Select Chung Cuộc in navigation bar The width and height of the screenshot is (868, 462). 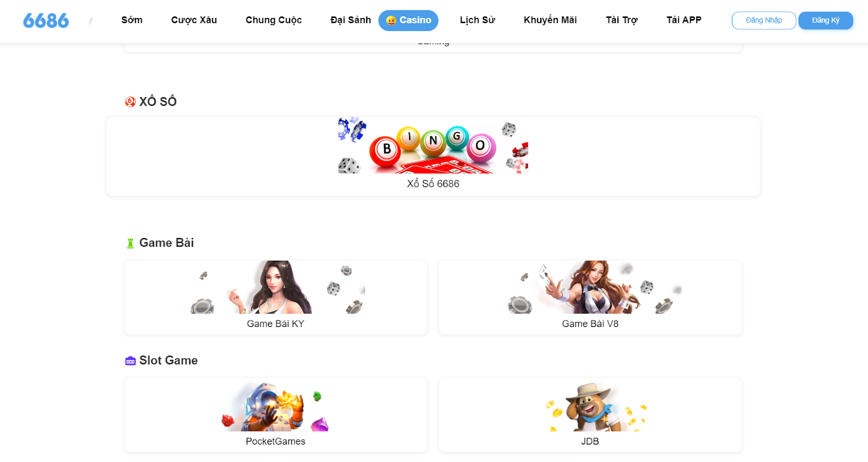(273, 20)
